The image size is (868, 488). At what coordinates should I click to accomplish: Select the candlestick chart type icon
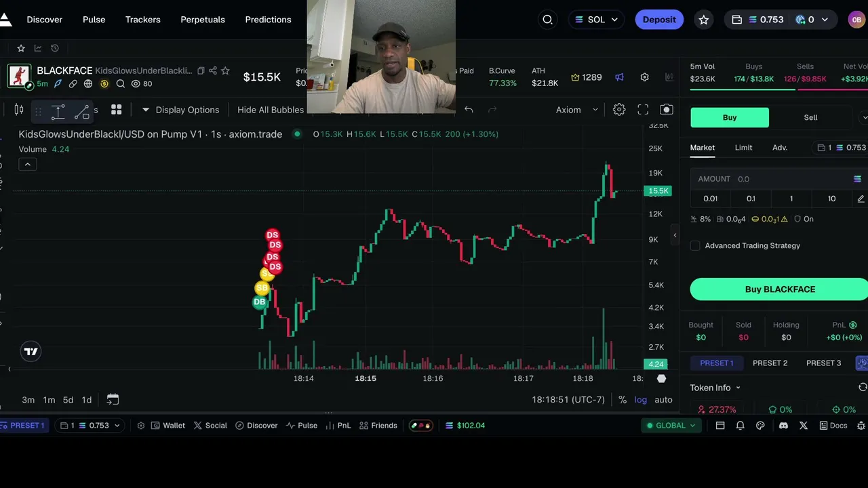coord(19,110)
